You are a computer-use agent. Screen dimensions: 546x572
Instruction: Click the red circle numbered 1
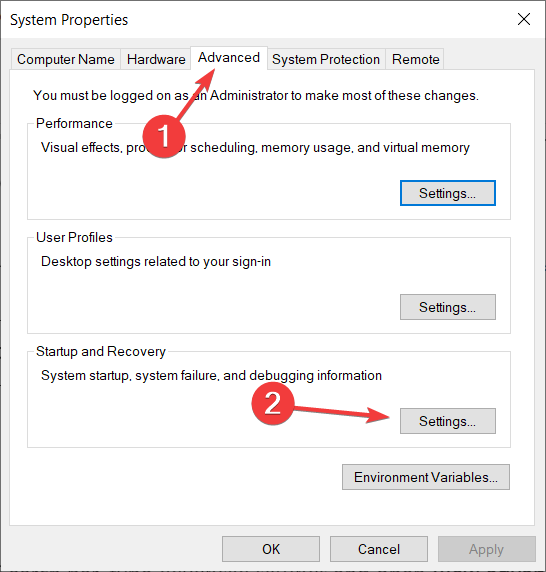[x=164, y=136]
